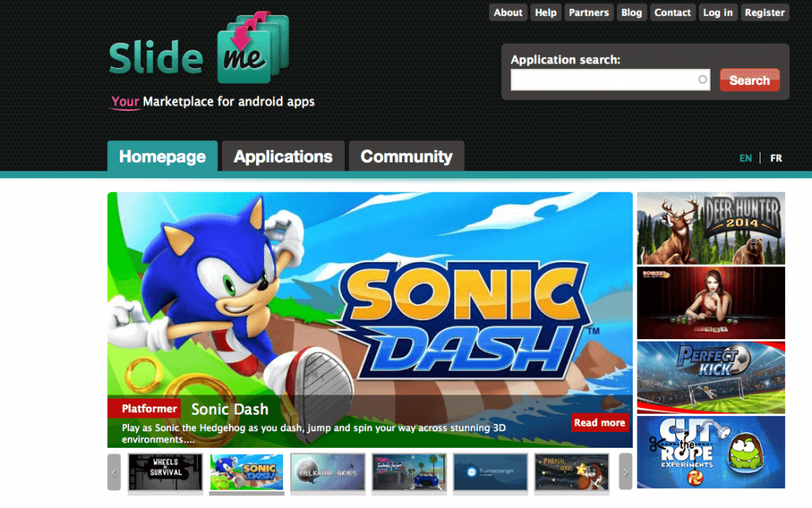
Task: Select the Wheels of Survival thumbnail
Action: click(x=165, y=472)
